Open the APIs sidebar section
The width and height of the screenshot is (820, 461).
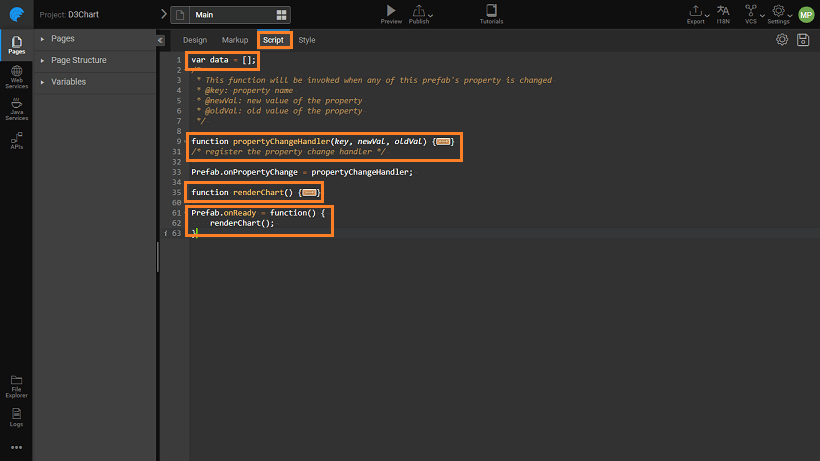click(x=16, y=139)
